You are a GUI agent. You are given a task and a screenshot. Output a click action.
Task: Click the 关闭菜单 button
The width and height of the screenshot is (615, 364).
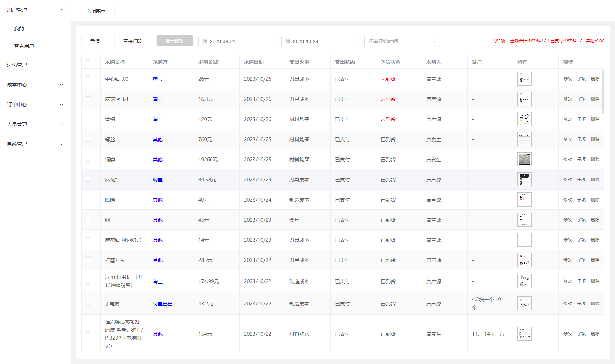tap(96, 11)
